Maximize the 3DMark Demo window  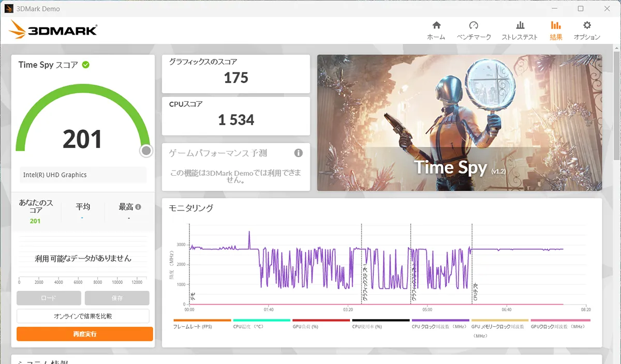tap(581, 9)
